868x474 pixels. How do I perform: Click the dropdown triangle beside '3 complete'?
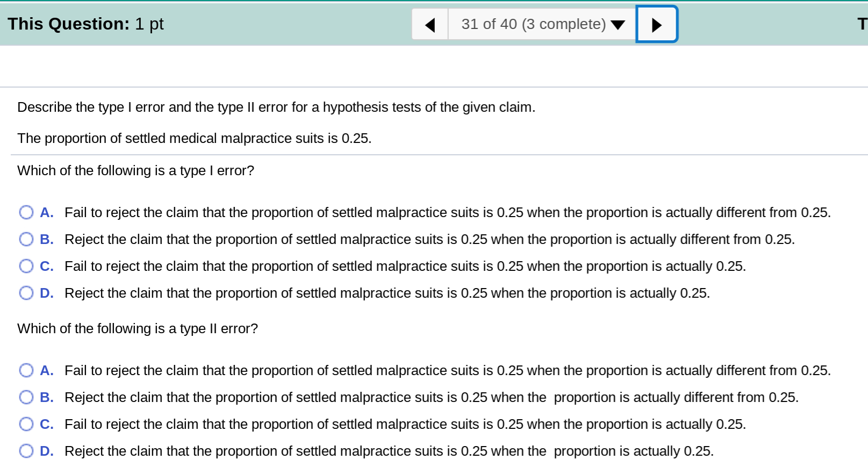coord(618,25)
